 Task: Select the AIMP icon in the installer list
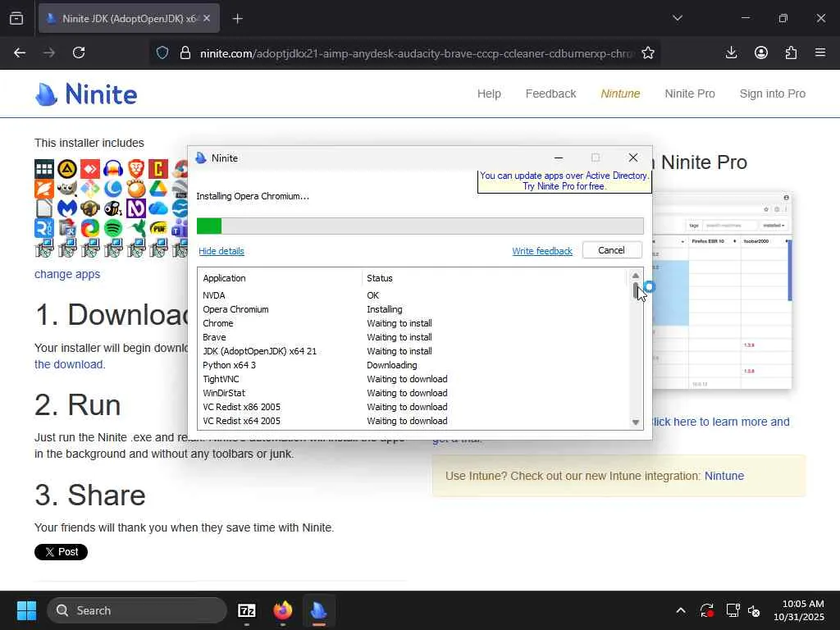67,169
